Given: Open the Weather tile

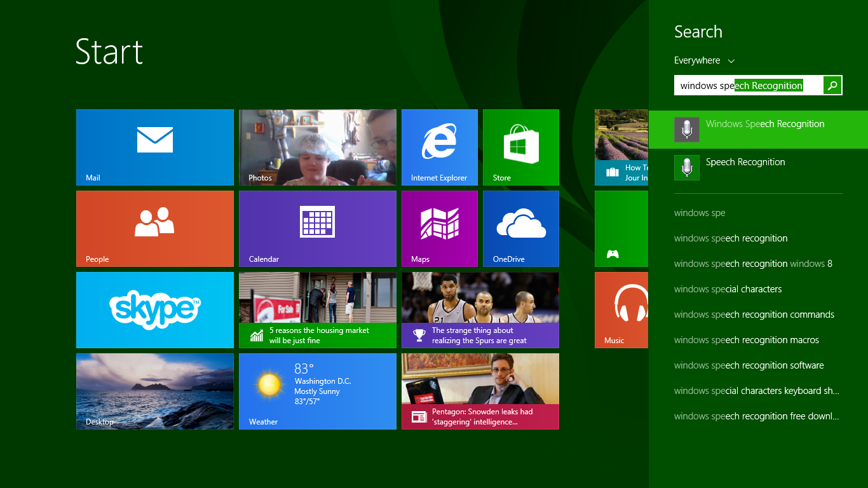Looking at the screenshot, I should (318, 391).
